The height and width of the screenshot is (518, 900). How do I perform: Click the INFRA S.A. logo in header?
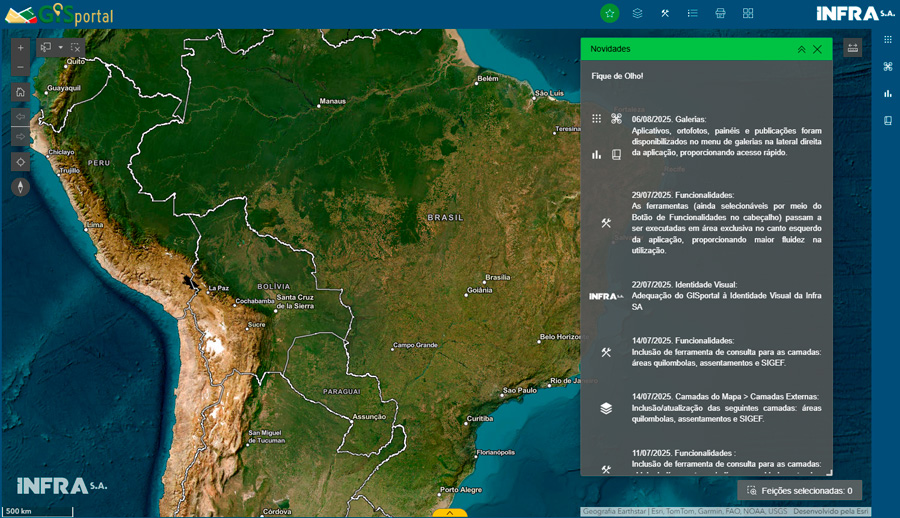(x=855, y=13)
